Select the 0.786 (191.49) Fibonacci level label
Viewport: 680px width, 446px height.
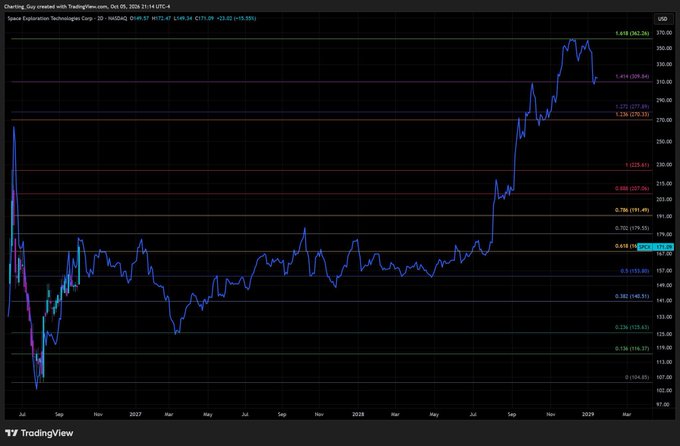click(x=632, y=210)
